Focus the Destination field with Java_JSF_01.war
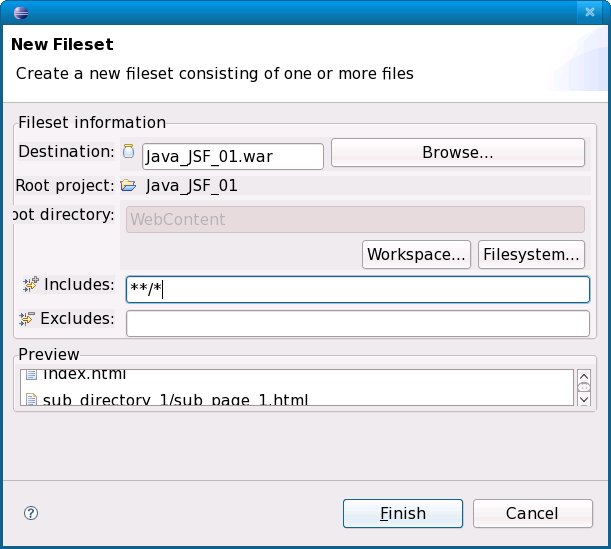Viewport: 611px width, 549px height. pyautogui.click(x=232, y=156)
